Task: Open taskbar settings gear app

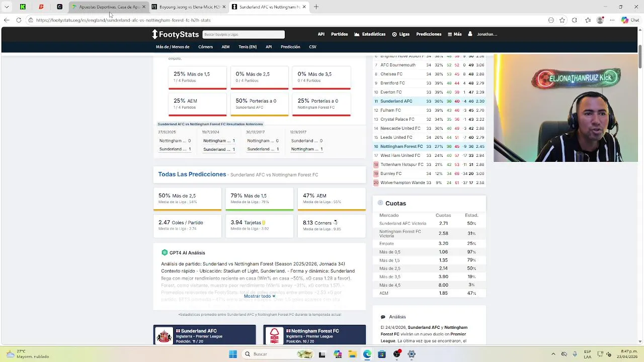Action: tap(412, 354)
